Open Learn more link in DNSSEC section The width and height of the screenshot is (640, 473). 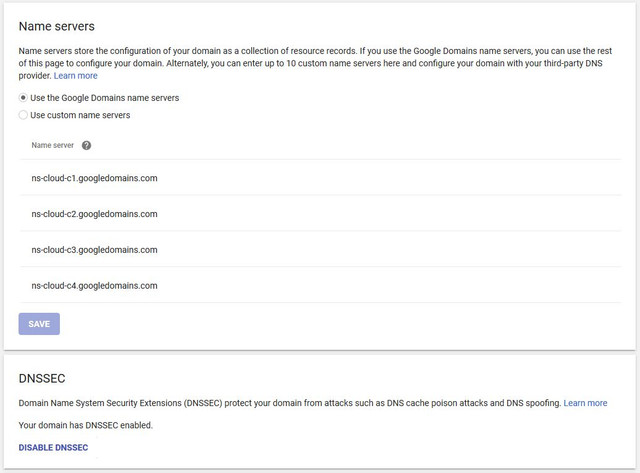(x=585, y=403)
